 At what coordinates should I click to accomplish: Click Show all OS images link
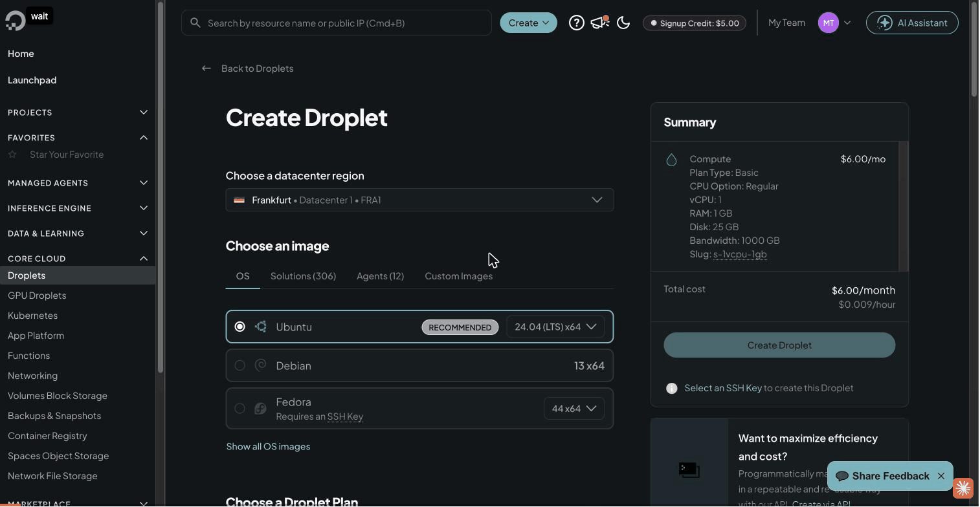(268, 446)
